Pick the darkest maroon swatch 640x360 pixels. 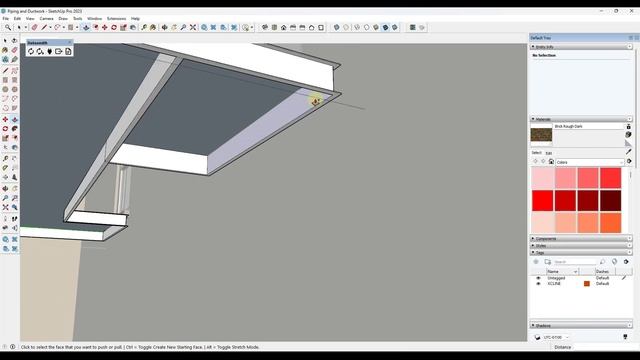pos(611,200)
